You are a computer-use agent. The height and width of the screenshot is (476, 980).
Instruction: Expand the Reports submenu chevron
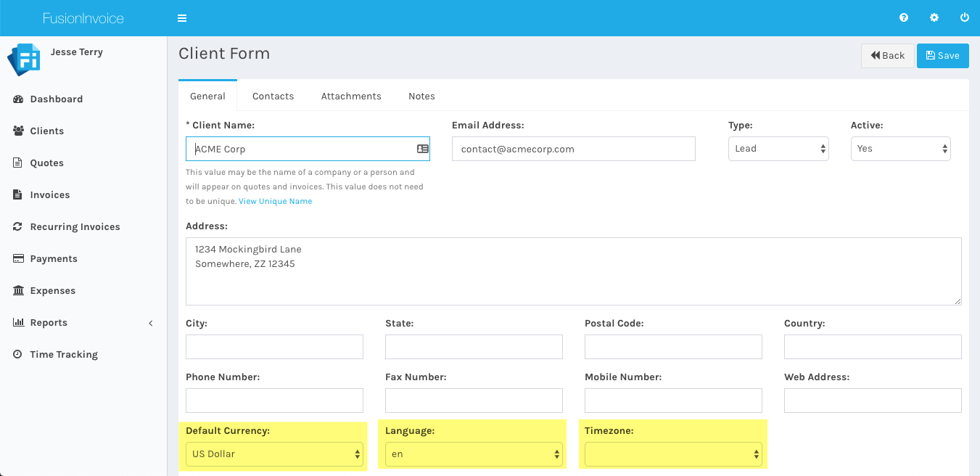(x=151, y=323)
